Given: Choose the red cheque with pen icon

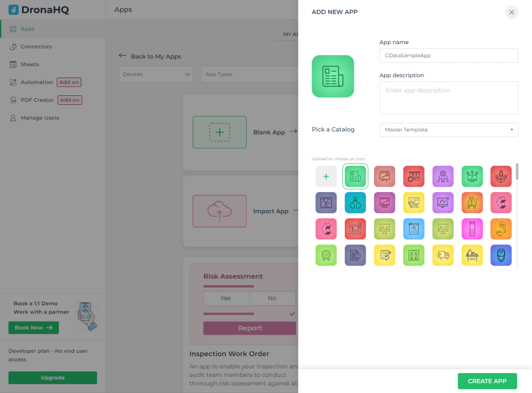Looking at the screenshot, I should [355, 229].
